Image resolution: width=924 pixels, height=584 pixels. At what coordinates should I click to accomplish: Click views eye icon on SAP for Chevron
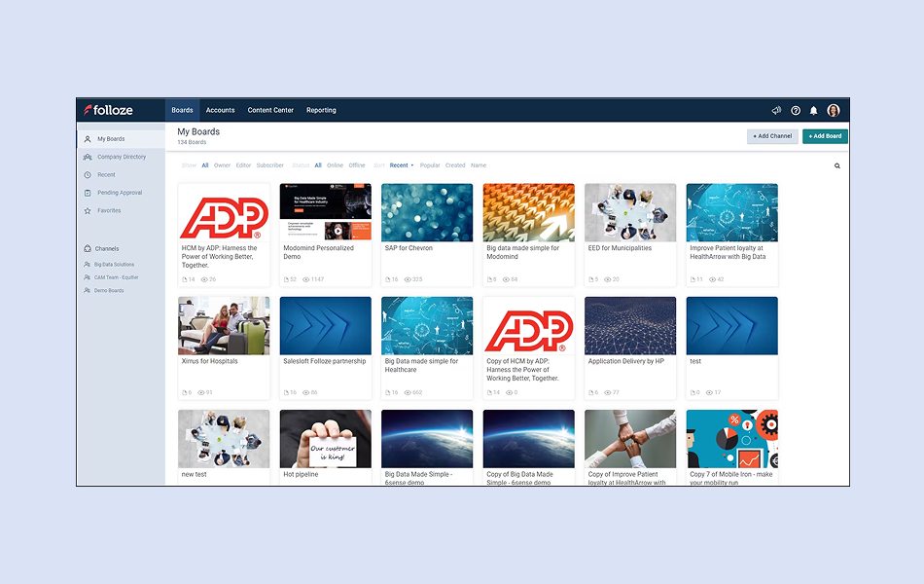click(x=408, y=279)
